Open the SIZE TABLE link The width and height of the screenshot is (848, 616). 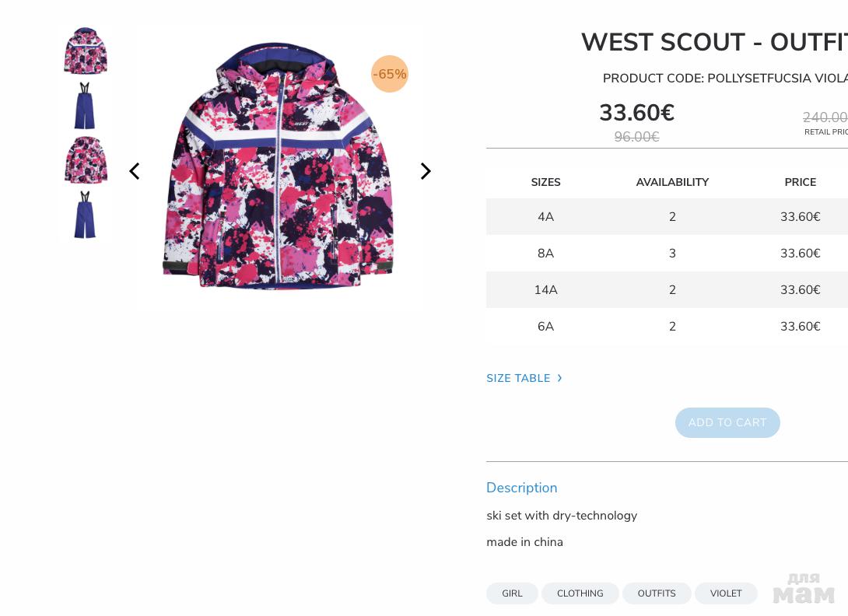point(518,378)
